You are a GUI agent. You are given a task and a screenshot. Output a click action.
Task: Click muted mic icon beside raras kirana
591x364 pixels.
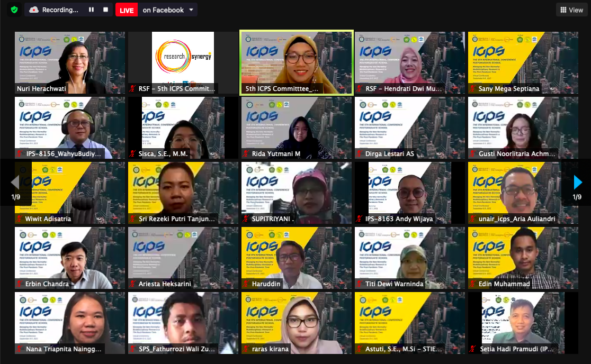point(246,349)
